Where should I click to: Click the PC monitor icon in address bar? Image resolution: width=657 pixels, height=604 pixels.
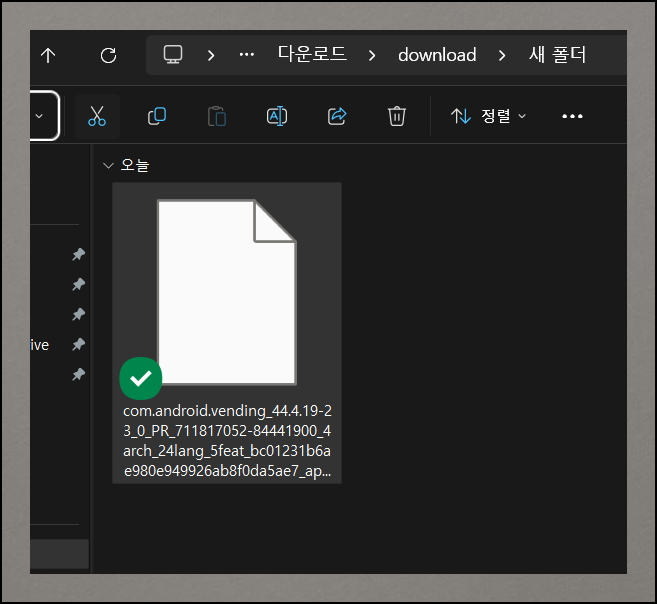point(173,54)
